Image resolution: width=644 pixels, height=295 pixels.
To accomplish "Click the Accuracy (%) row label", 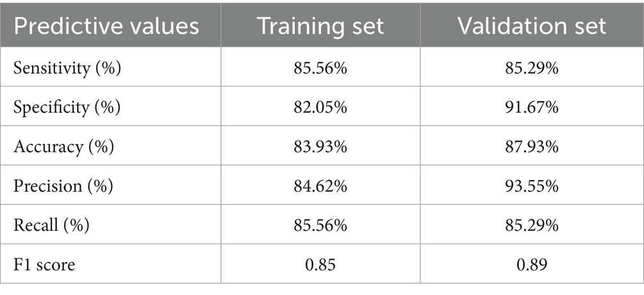I will tap(63, 146).
